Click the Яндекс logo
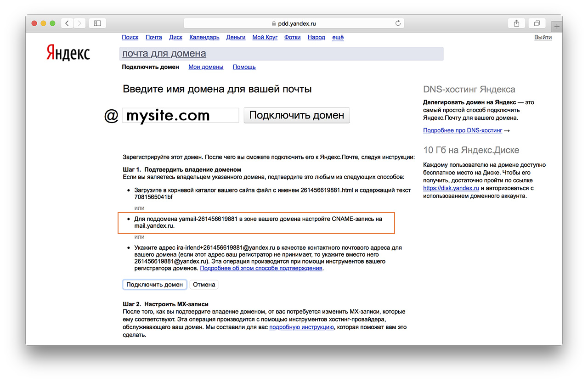588x382 pixels. 68,52
